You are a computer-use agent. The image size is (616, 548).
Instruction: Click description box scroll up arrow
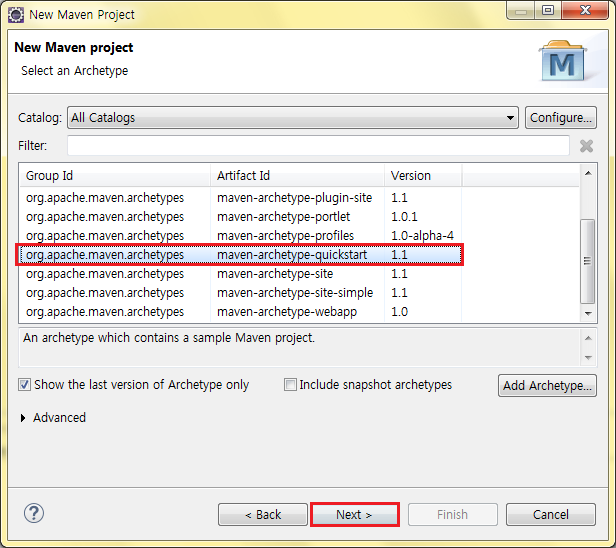point(588,338)
